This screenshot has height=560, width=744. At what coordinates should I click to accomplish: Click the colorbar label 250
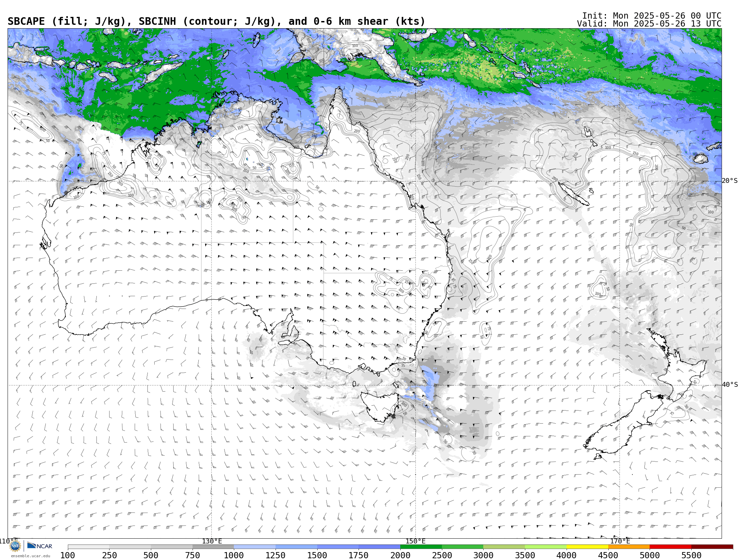[x=109, y=555]
